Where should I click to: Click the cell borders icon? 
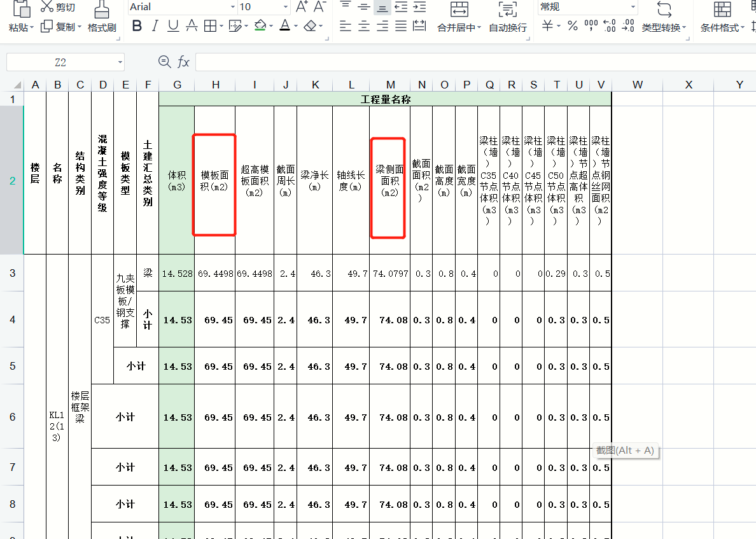click(210, 26)
